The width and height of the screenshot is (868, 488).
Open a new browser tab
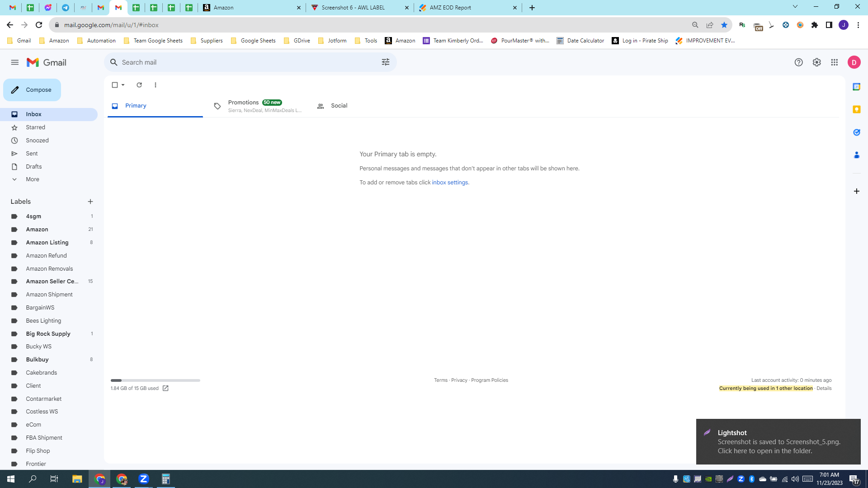(532, 8)
